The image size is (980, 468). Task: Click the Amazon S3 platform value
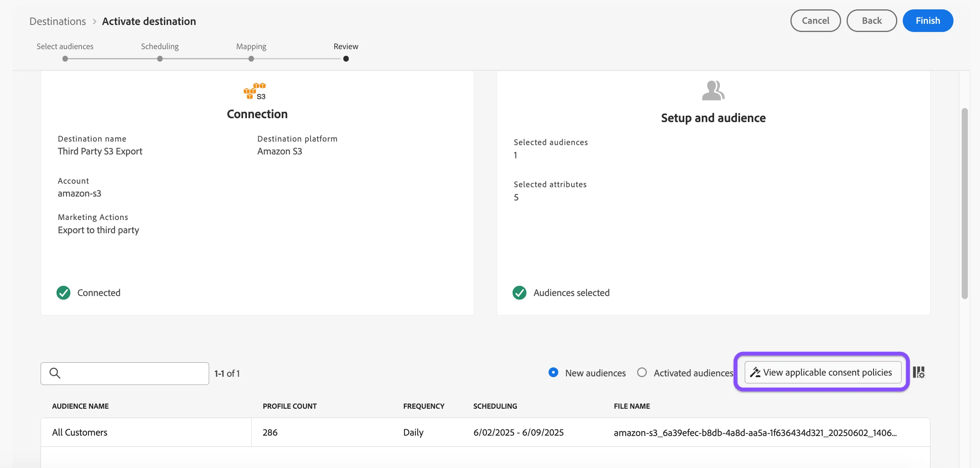click(280, 151)
